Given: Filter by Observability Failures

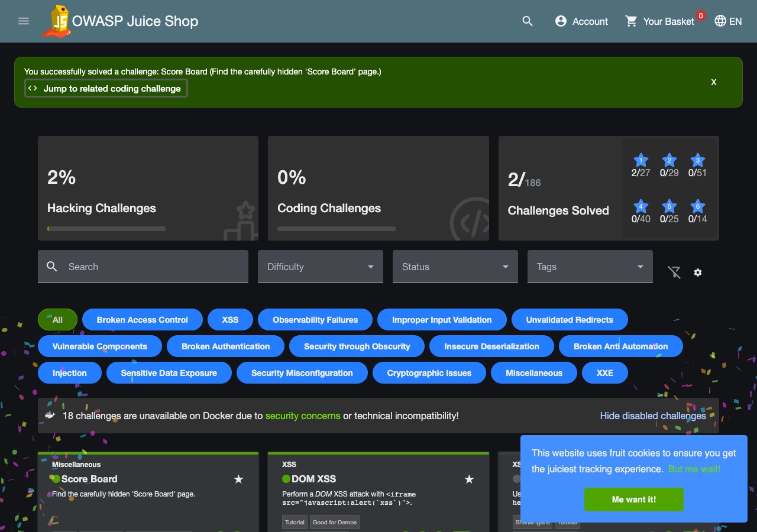Looking at the screenshot, I should pyautogui.click(x=315, y=320).
